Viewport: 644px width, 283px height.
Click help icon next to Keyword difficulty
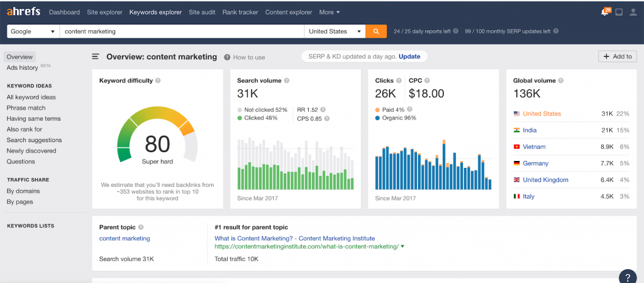pos(158,81)
